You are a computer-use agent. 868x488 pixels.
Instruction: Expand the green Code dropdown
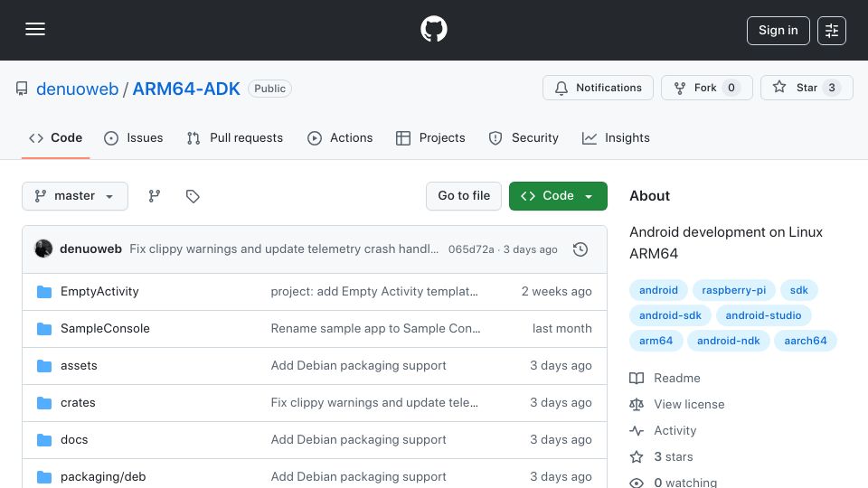[x=558, y=196]
